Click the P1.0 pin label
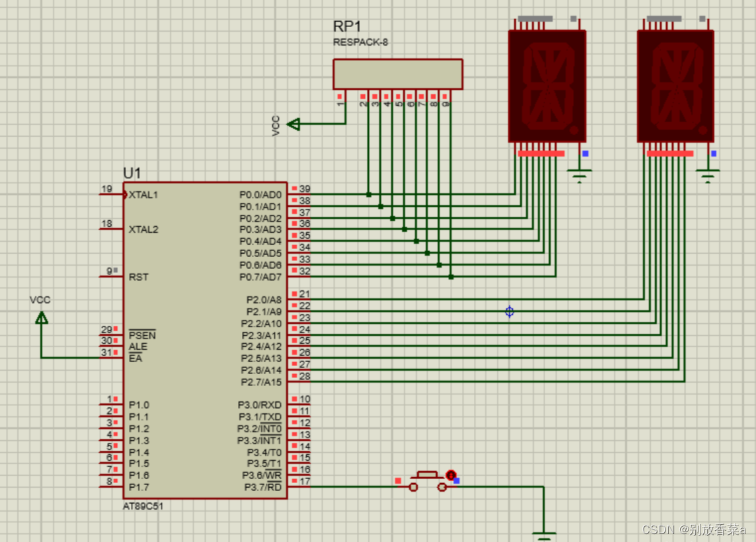756x542 pixels. [x=139, y=405]
